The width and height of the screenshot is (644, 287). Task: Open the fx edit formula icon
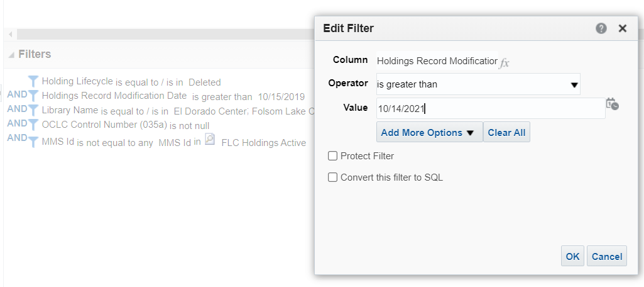click(505, 62)
